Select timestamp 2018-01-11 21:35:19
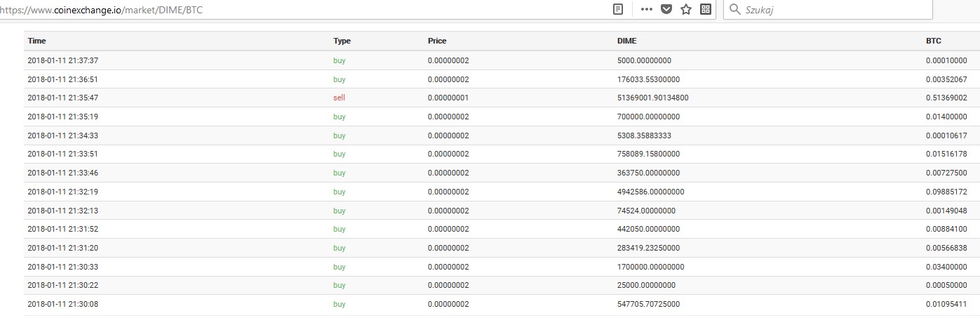 [62, 117]
